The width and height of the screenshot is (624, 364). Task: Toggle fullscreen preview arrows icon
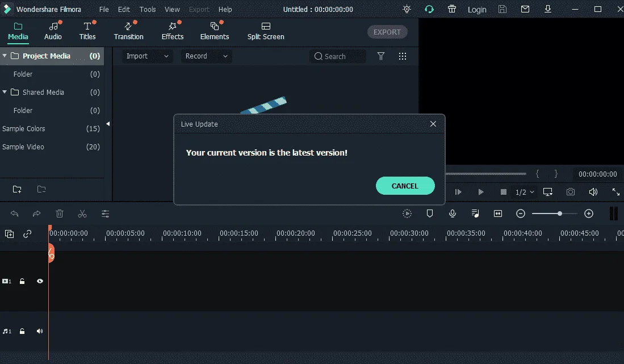[615, 192]
